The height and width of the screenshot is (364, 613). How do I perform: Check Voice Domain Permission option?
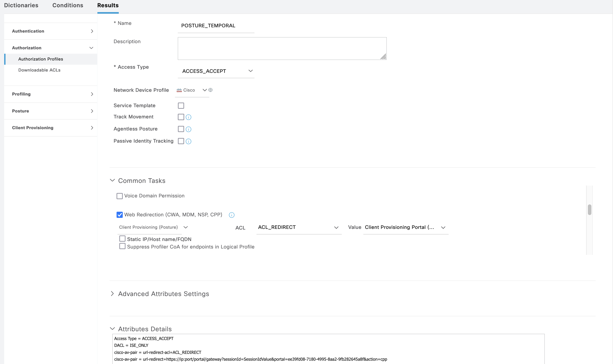tap(120, 196)
